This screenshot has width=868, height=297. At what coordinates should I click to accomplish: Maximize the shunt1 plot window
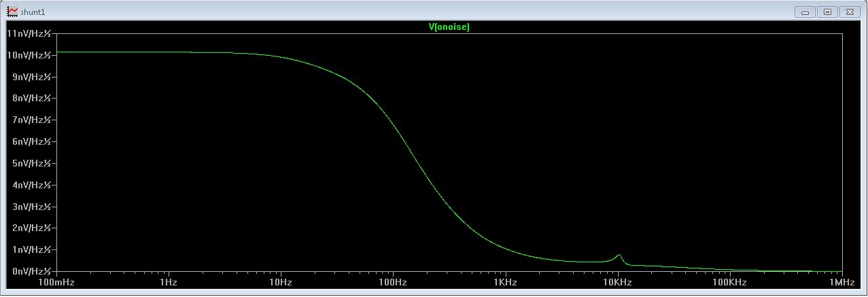(828, 12)
